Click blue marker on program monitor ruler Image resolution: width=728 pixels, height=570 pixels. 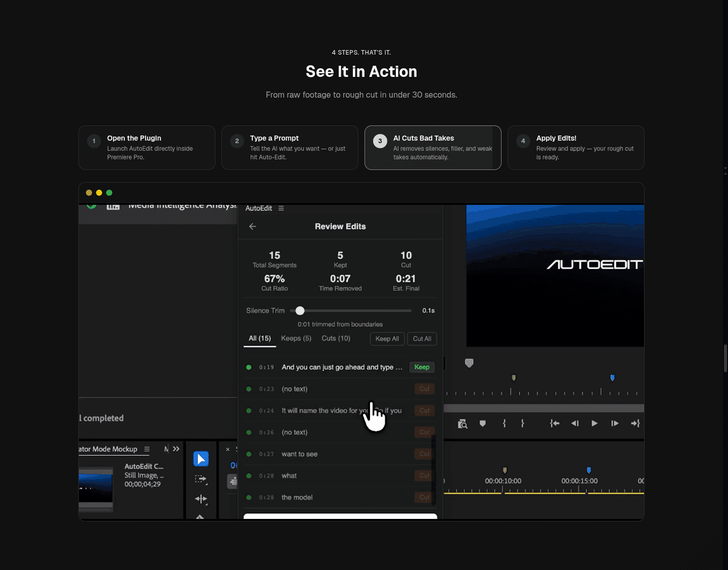pos(612,378)
